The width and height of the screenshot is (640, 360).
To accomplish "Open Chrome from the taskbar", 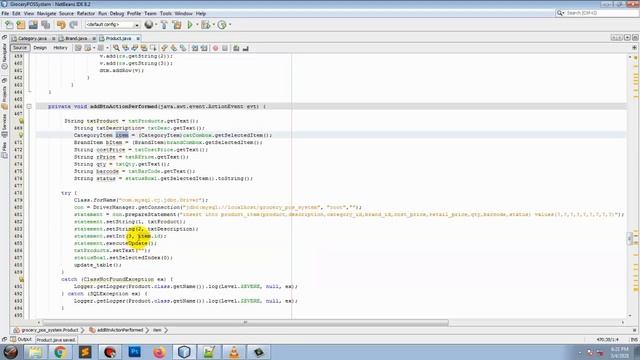I will tap(60, 352).
